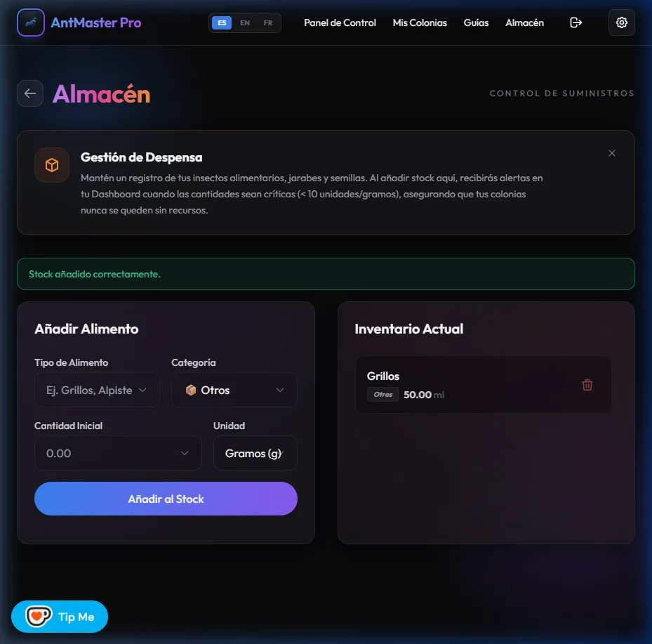Click the orange box icon in Gestión de Despensa
The image size is (652, 644).
52,165
